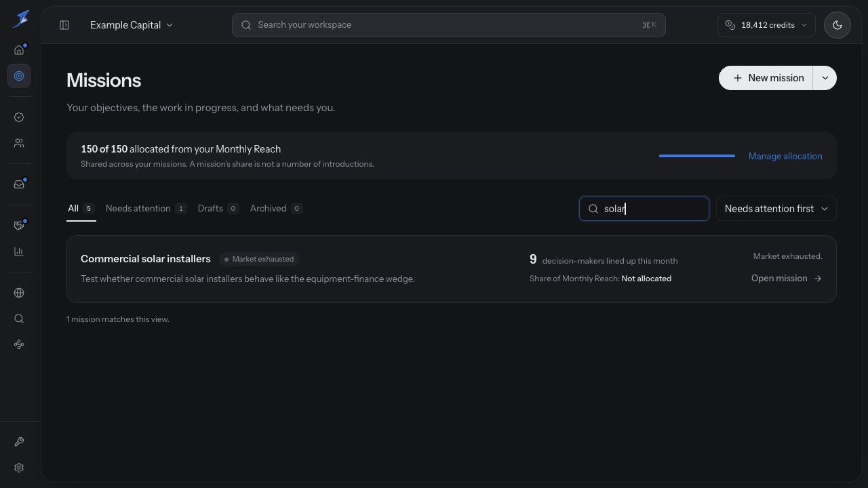The image size is (868, 488).
Task: Click the text "1 mission matches this view."
Action: (x=118, y=319)
